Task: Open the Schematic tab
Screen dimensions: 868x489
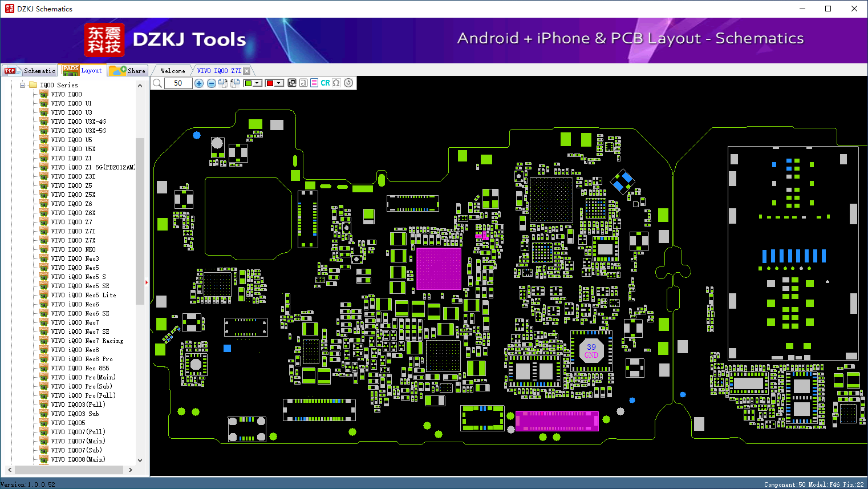Action: coord(30,70)
